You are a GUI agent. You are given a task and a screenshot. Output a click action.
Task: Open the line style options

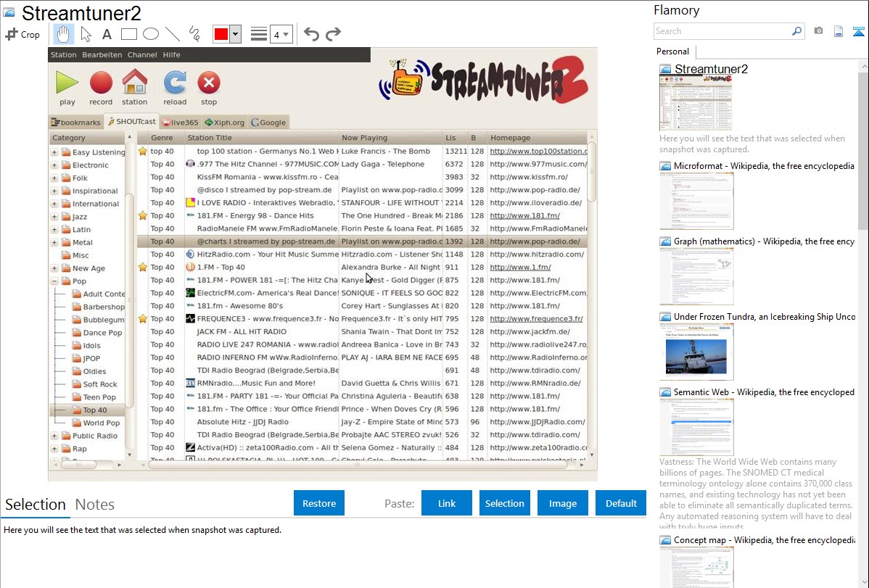(259, 34)
